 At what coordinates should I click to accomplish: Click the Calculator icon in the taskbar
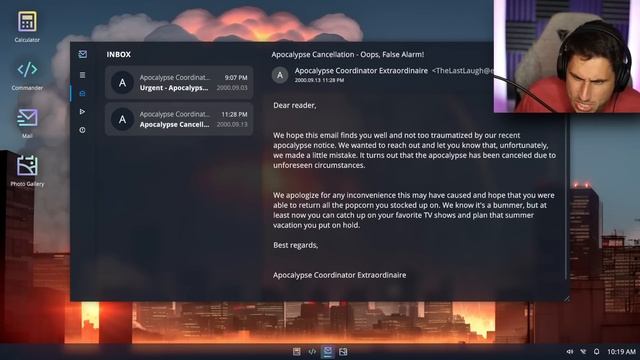[297, 352]
